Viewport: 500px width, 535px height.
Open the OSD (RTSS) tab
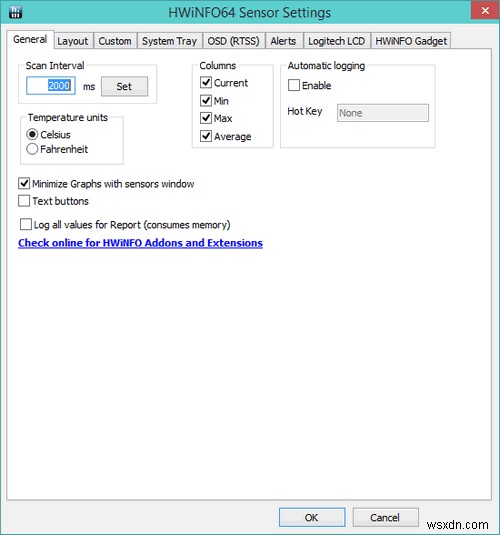click(233, 41)
